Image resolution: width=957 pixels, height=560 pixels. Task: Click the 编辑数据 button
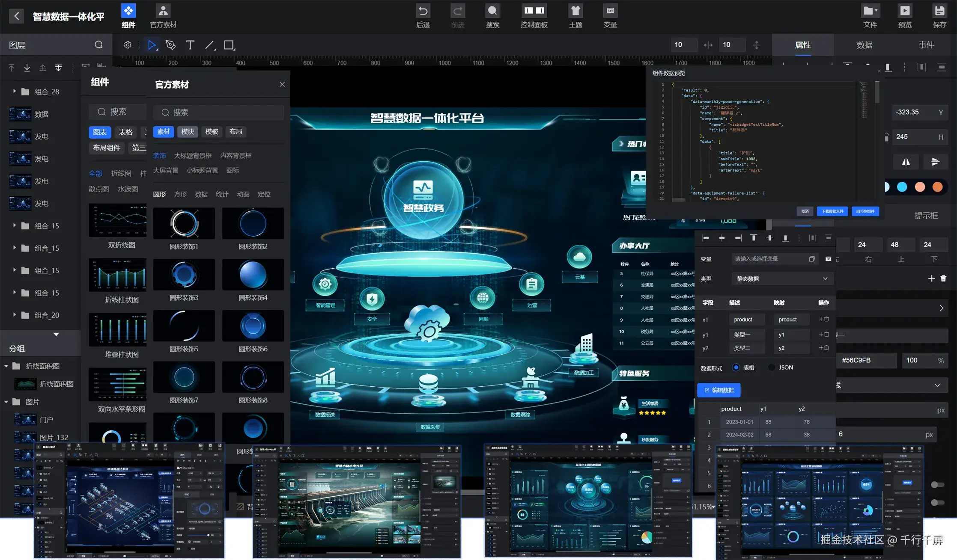coord(718,390)
